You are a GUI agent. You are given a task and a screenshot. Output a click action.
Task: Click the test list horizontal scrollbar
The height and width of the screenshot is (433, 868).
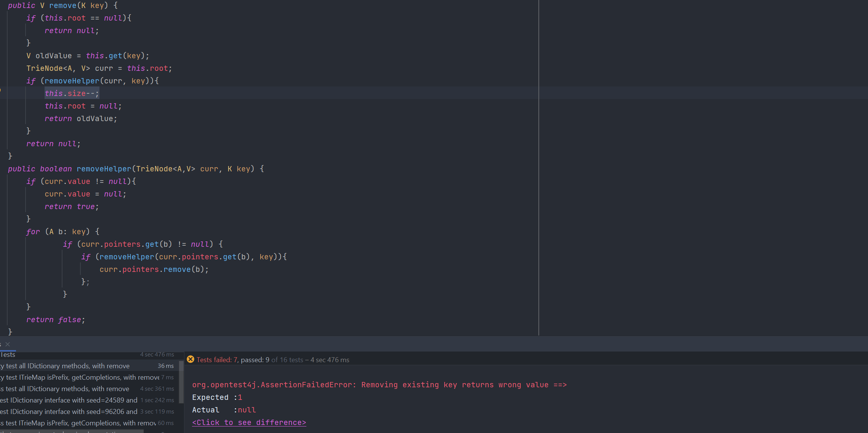coord(72,431)
